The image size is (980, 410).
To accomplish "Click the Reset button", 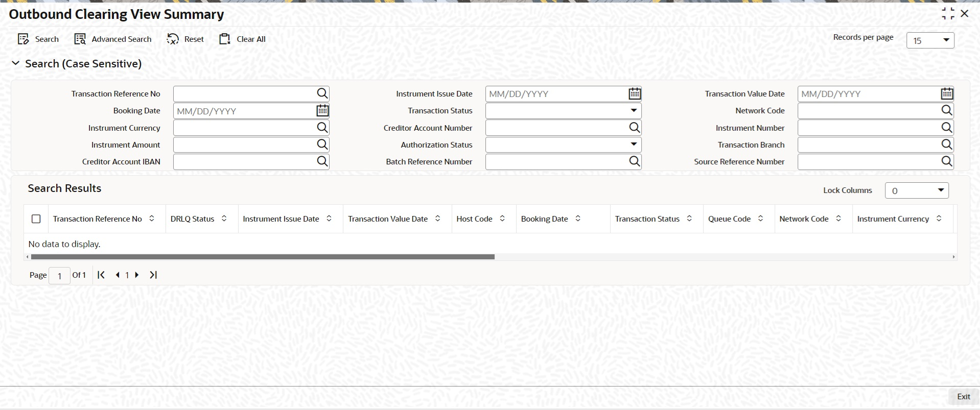I will point(185,39).
